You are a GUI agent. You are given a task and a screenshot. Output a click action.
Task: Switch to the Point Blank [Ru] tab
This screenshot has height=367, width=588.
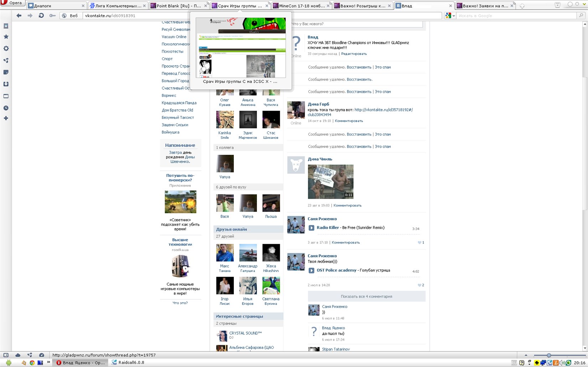(179, 6)
